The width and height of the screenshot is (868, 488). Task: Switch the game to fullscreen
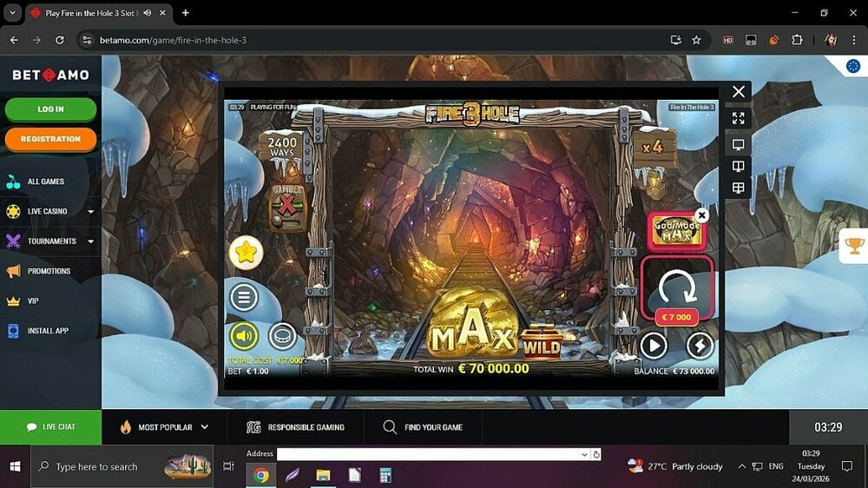click(x=739, y=118)
